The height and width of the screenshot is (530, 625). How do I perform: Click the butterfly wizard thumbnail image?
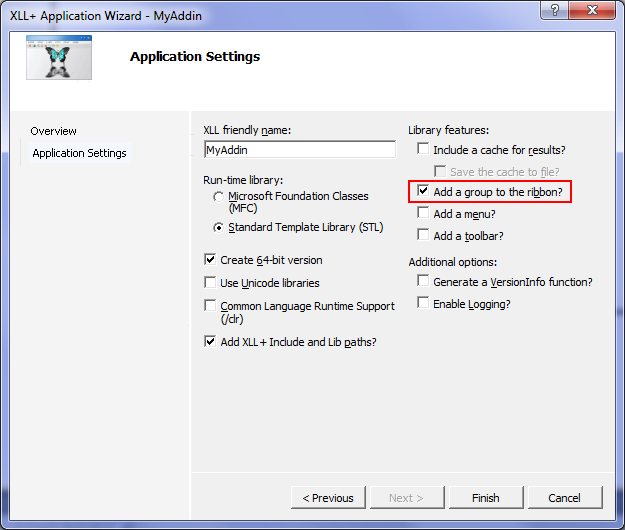[x=59, y=57]
